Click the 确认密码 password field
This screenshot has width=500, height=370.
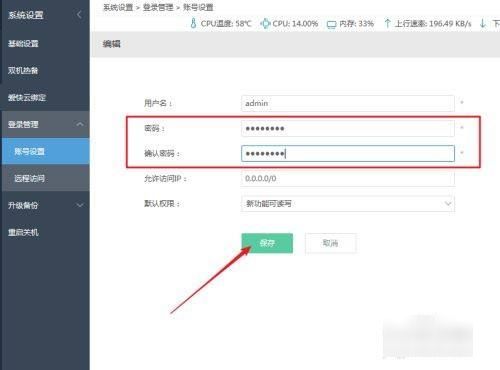tap(348, 153)
